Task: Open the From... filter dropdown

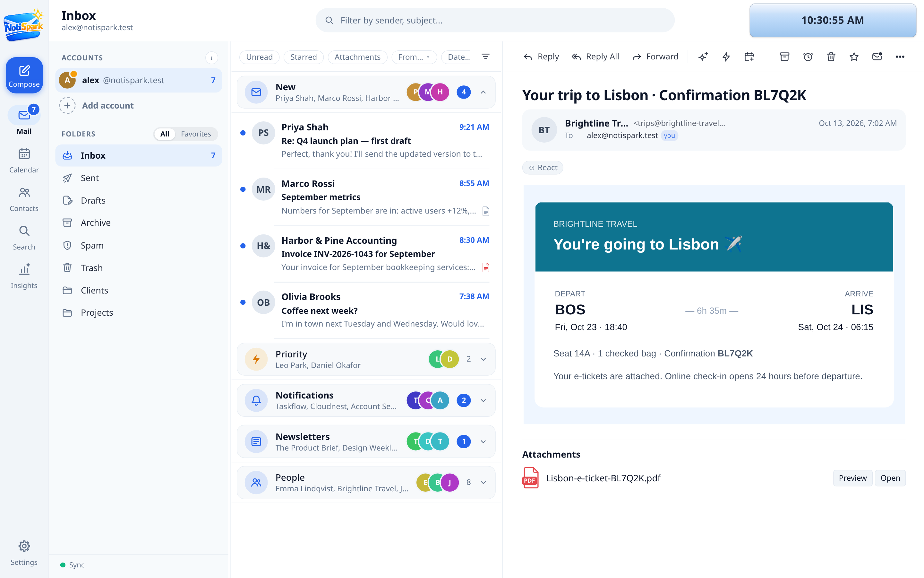Action: (414, 57)
